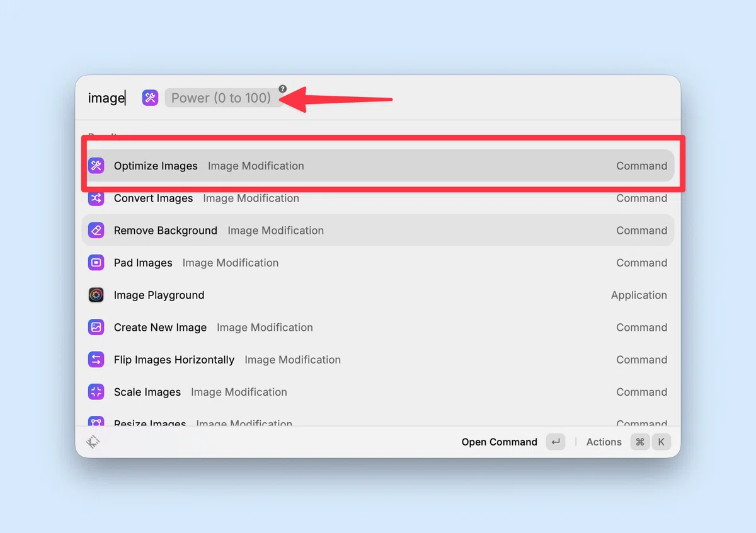Click the search field containing "image"

(x=106, y=98)
